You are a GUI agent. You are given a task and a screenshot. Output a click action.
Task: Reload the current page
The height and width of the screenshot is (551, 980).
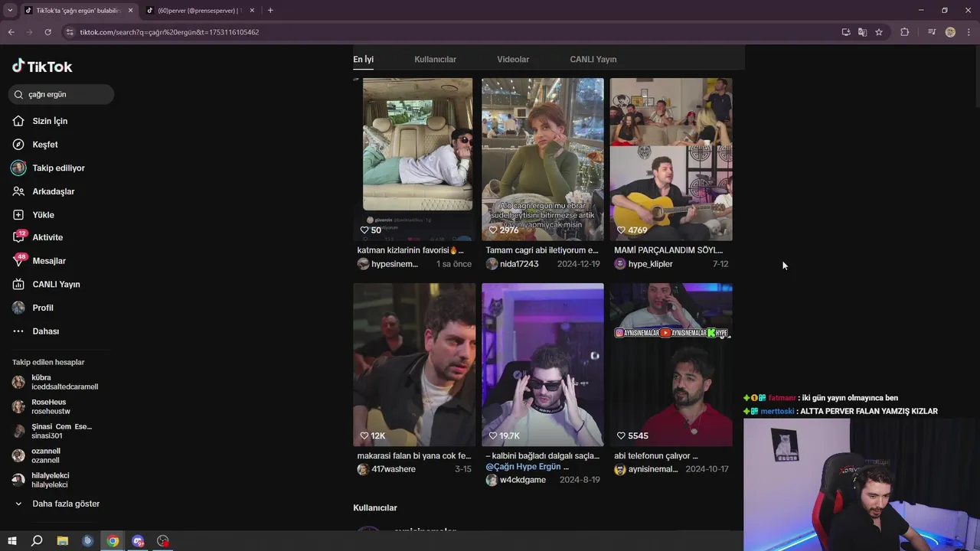click(47, 32)
